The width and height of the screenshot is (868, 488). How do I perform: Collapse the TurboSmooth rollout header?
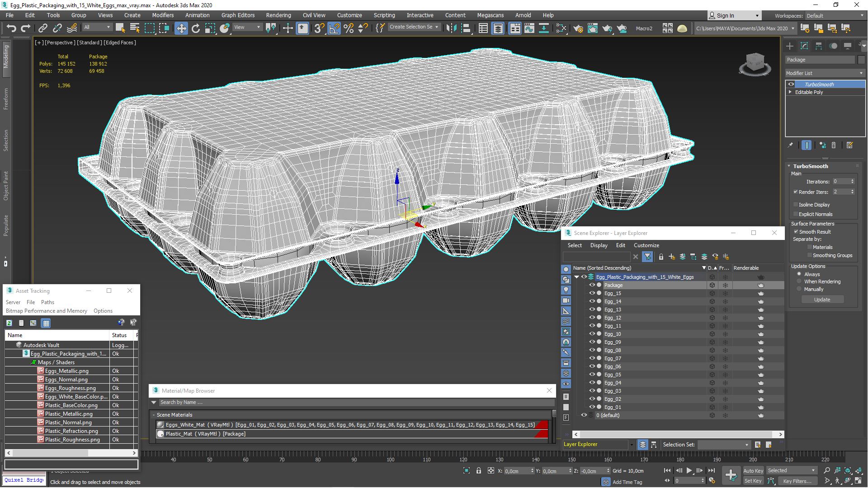(x=810, y=166)
